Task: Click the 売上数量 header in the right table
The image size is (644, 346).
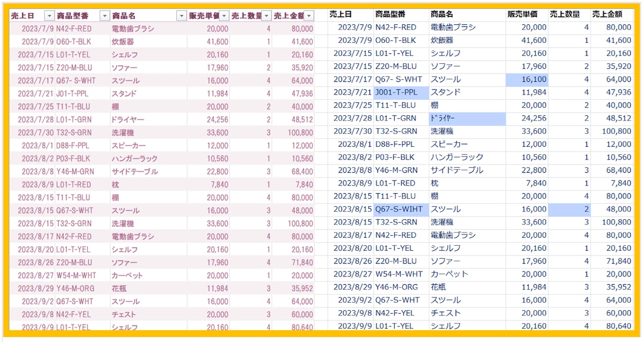Action: click(565, 14)
